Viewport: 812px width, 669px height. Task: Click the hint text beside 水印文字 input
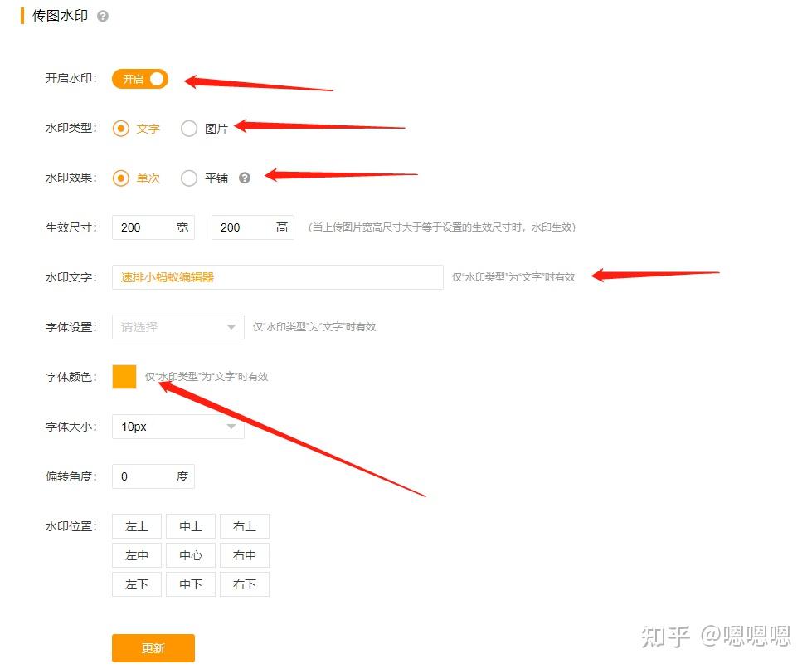click(x=513, y=276)
